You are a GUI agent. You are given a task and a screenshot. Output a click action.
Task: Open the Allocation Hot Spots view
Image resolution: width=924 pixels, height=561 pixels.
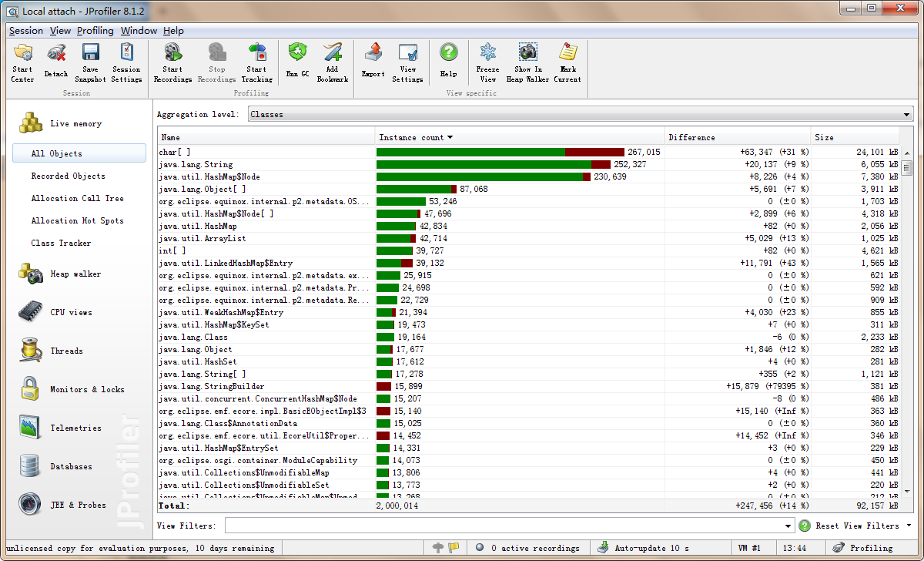click(79, 220)
